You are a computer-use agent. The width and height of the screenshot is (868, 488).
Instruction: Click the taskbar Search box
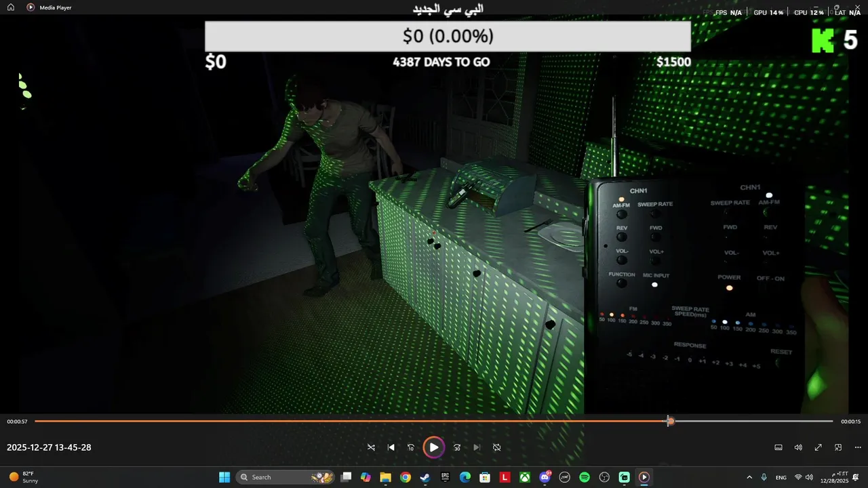coord(285,477)
